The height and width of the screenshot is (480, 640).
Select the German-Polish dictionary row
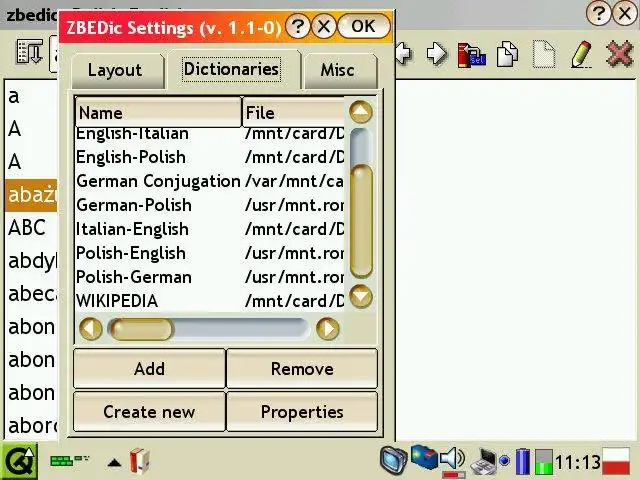[x=210, y=205]
